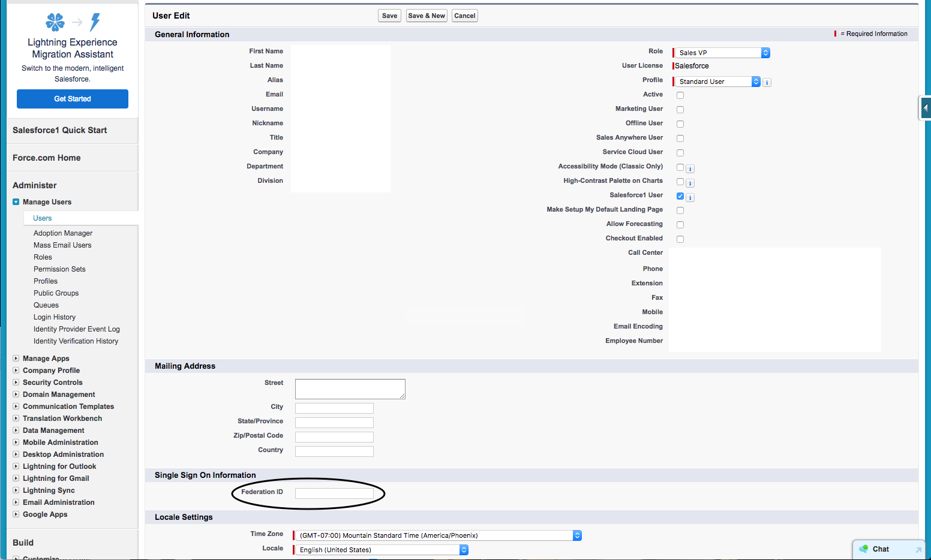Click the Save & New button
This screenshot has width=931, height=560.
427,16
